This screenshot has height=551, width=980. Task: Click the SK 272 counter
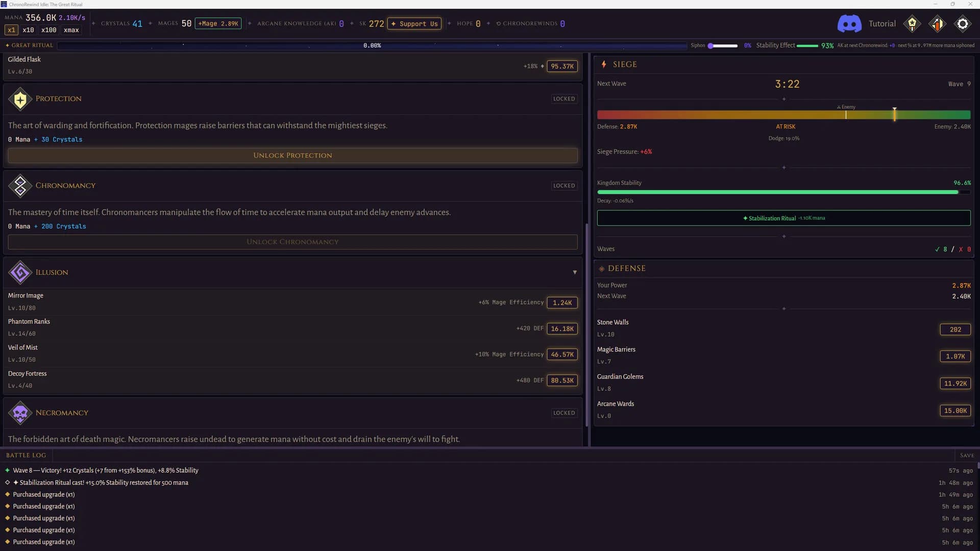(x=372, y=23)
